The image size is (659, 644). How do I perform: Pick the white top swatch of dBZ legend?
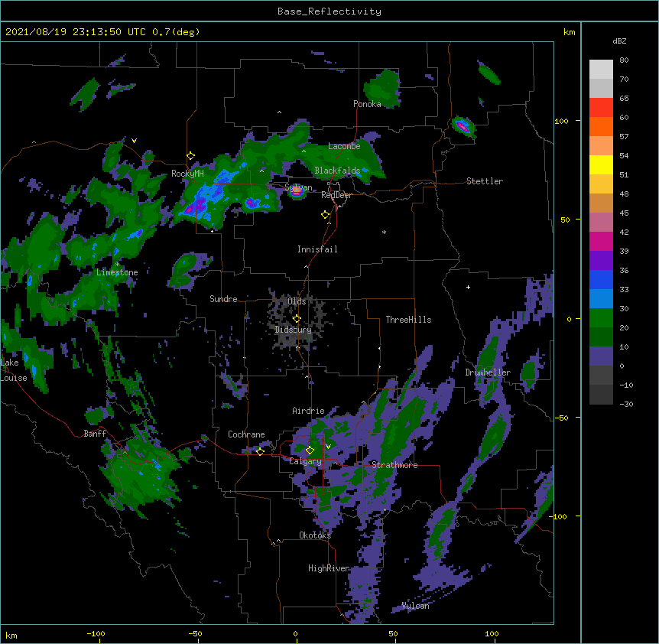[601, 70]
